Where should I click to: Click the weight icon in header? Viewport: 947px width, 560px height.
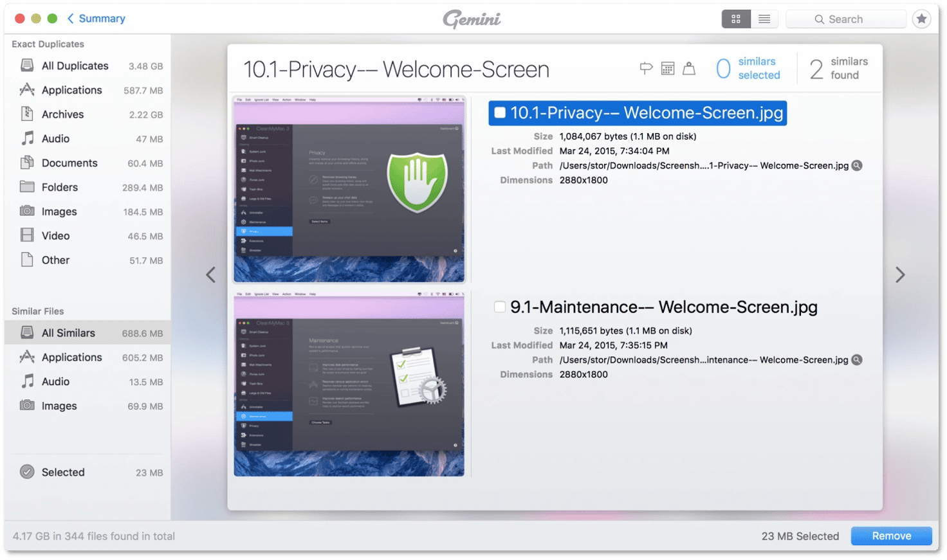689,68
